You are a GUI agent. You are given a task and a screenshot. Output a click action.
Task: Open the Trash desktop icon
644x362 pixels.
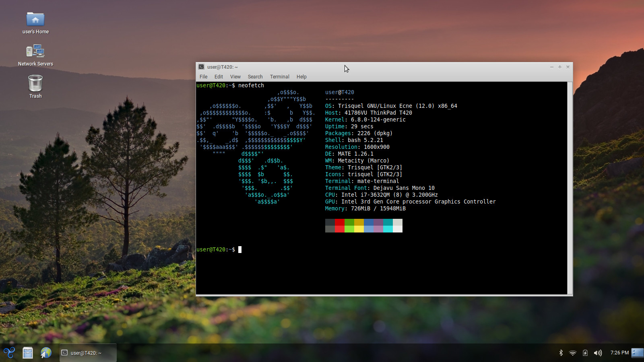pyautogui.click(x=35, y=86)
